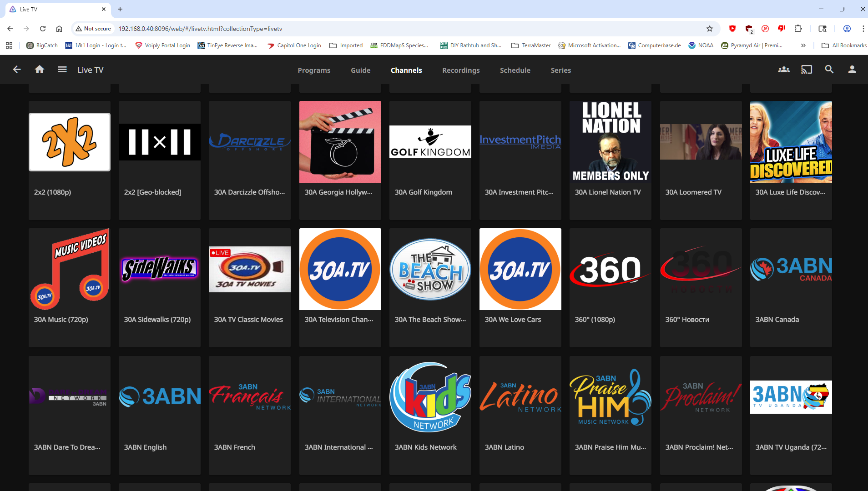This screenshot has height=491, width=868.
Task: Go to Jellyfin home via house icon
Action: point(40,70)
